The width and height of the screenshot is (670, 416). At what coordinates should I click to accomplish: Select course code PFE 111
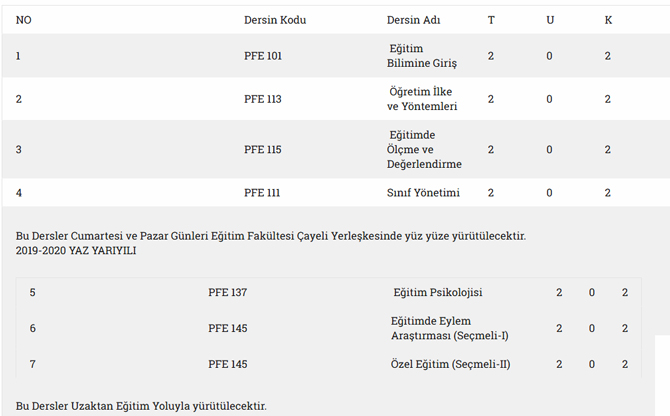263,192
